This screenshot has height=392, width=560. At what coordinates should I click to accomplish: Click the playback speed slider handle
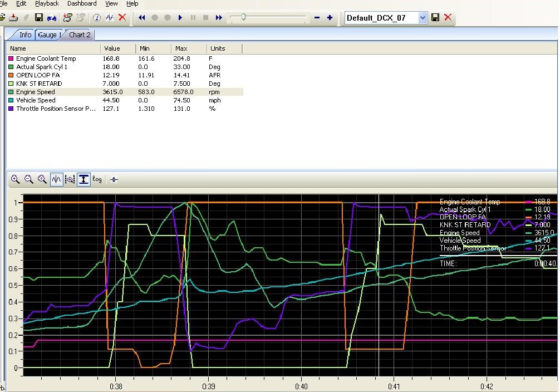coord(243,17)
